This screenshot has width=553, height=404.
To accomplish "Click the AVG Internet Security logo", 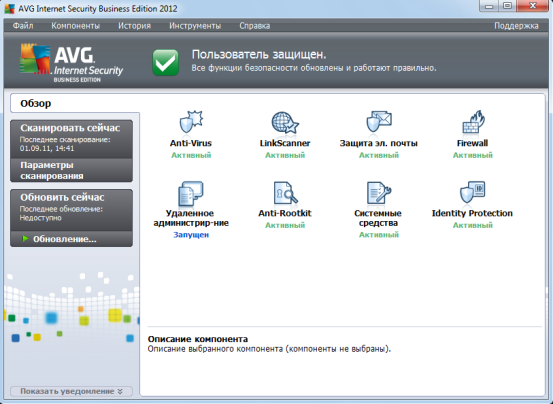I will click(x=72, y=63).
